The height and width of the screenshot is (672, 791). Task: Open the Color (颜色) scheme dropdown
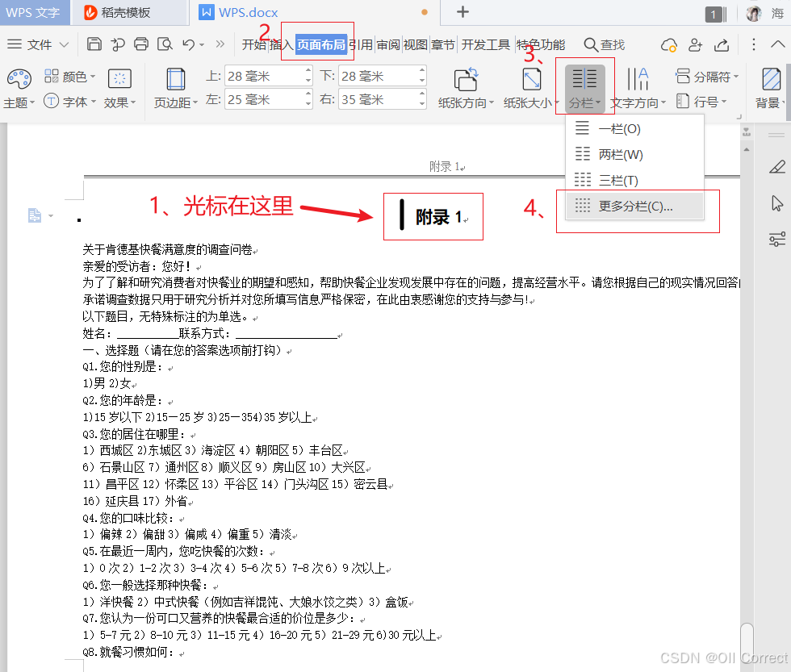69,77
